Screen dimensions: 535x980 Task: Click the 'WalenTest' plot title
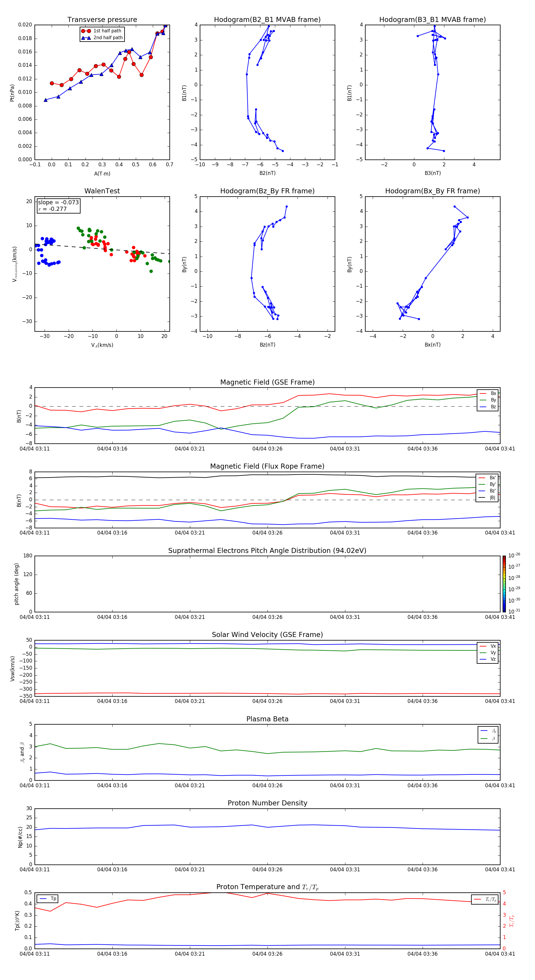pos(102,191)
